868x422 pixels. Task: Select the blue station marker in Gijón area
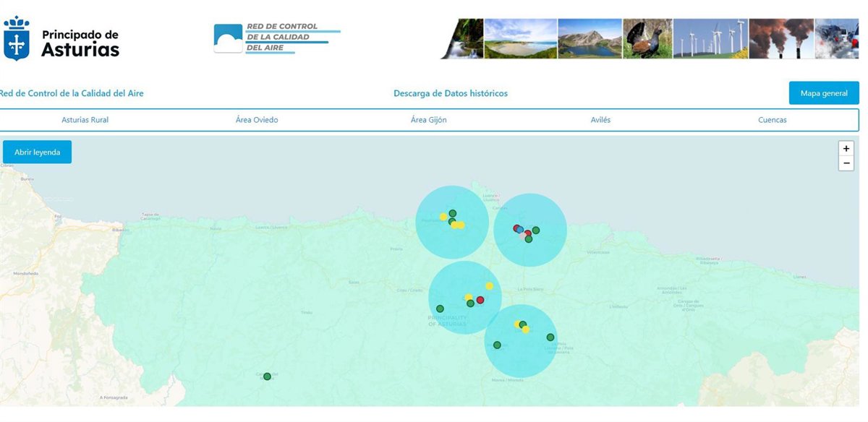click(x=520, y=229)
